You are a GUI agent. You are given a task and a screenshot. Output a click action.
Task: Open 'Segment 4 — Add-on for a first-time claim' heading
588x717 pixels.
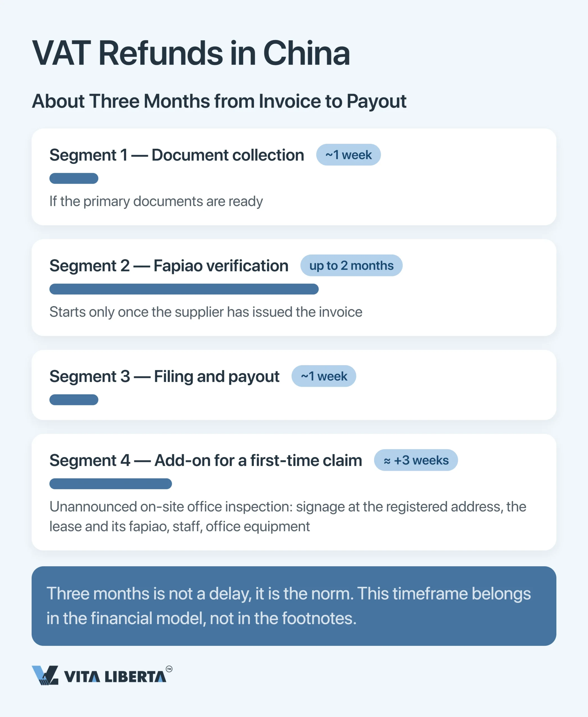[206, 460]
